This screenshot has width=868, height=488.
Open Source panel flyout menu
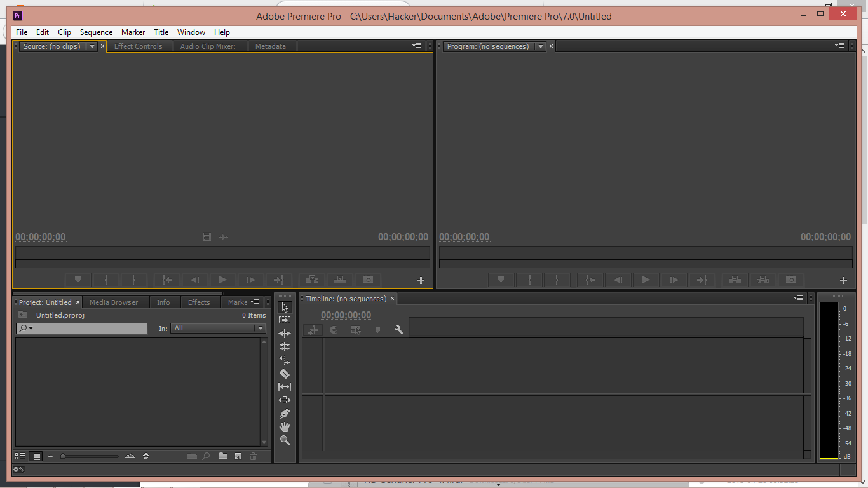(x=417, y=46)
